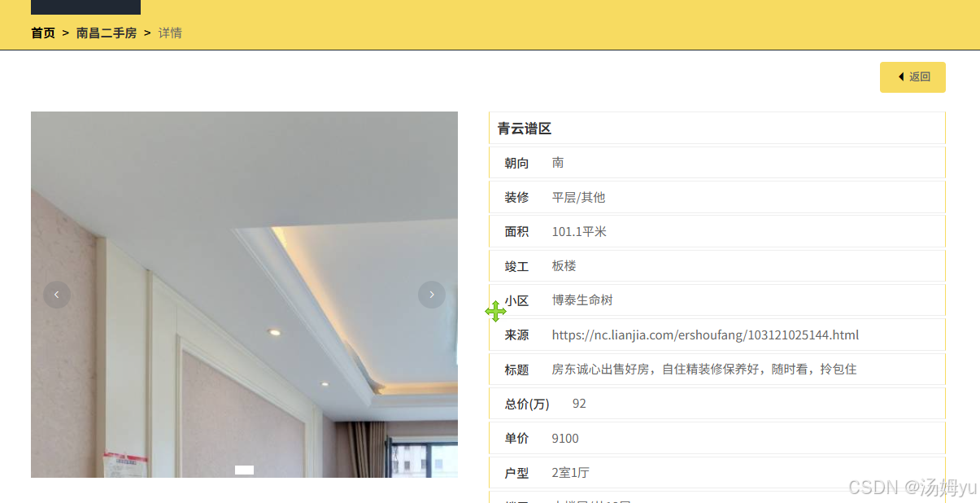
Task: Click the 总价(万) 92 row
Action: [x=717, y=404]
